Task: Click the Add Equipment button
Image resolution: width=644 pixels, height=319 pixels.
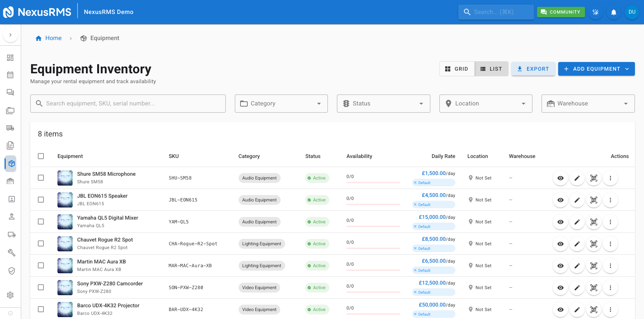Action: (x=596, y=69)
